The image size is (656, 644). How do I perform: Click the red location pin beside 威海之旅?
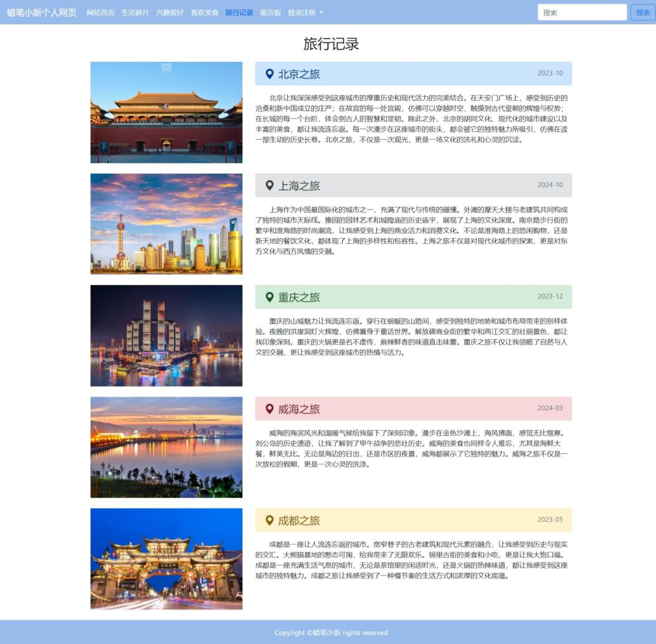[x=269, y=409]
